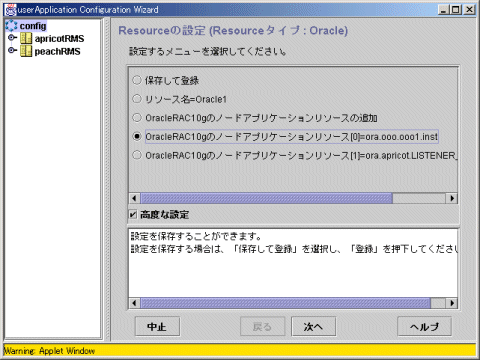Screen dimensions: 480x360
Task: Select the config tree item
Action: [x=33, y=26]
